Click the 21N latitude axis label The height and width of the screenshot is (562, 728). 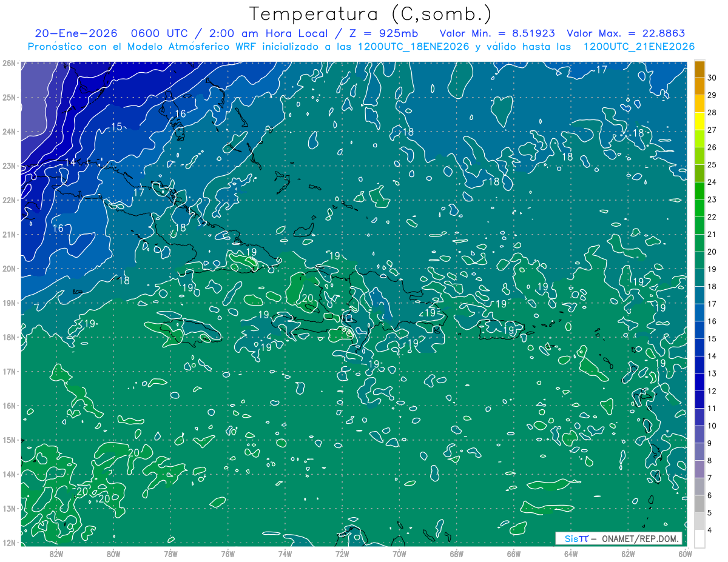coord(9,234)
